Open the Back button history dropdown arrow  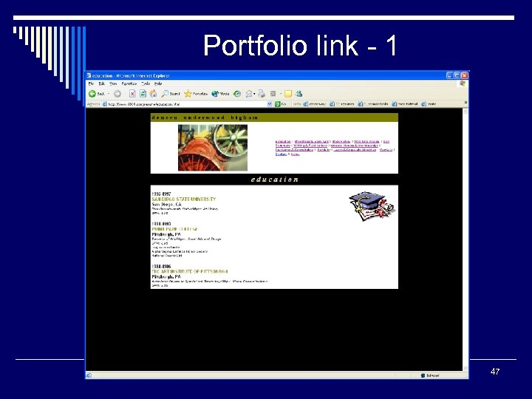point(109,94)
